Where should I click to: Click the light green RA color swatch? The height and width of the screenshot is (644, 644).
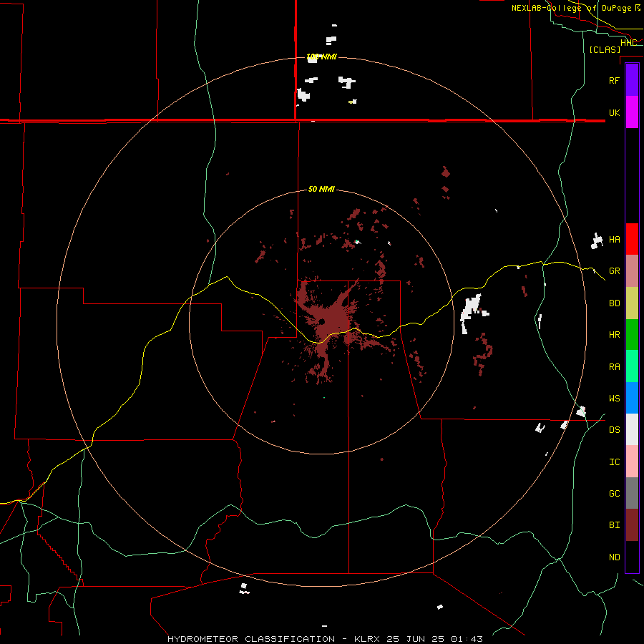click(x=632, y=366)
